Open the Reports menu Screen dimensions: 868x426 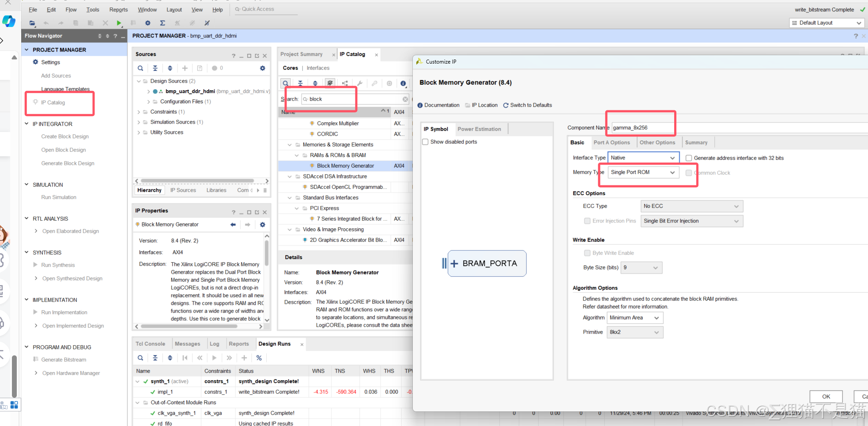pos(118,10)
